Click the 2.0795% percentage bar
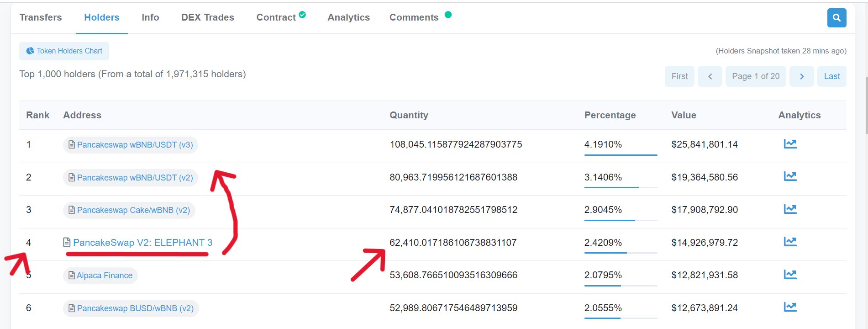The height and width of the screenshot is (329, 868). (621, 286)
